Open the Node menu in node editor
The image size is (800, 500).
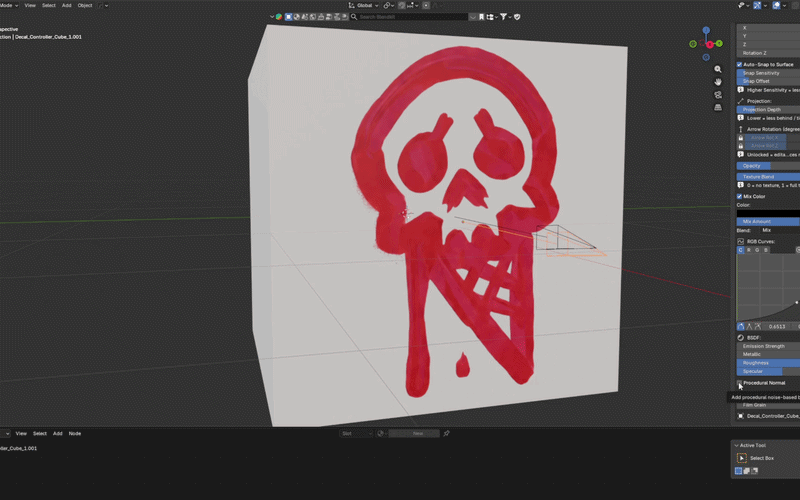(x=74, y=433)
